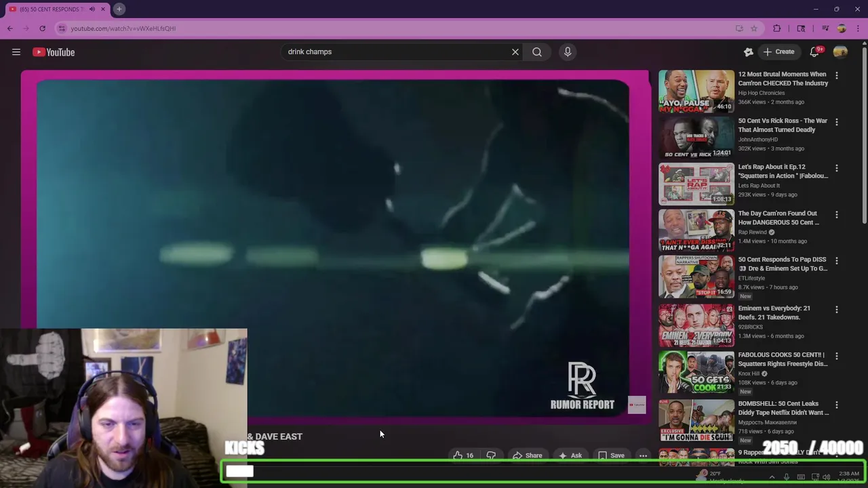Open the media controls icon in toolbar
Screen dimensions: 868x488
[825, 28]
